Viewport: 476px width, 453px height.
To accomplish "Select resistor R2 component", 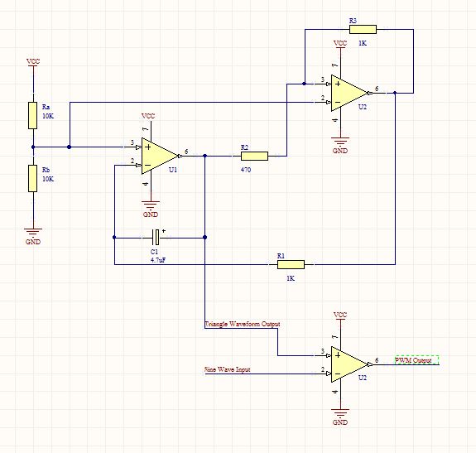I will [x=254, y=156].
